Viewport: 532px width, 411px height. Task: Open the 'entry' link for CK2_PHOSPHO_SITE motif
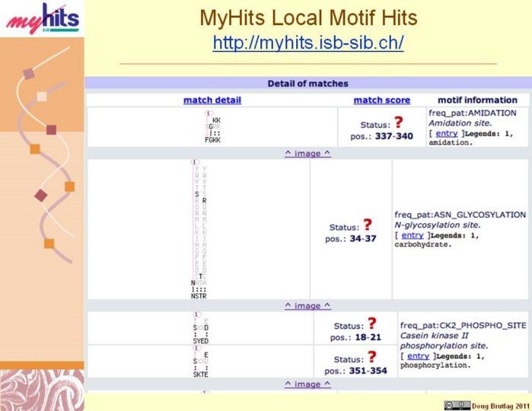pos(418,355)
